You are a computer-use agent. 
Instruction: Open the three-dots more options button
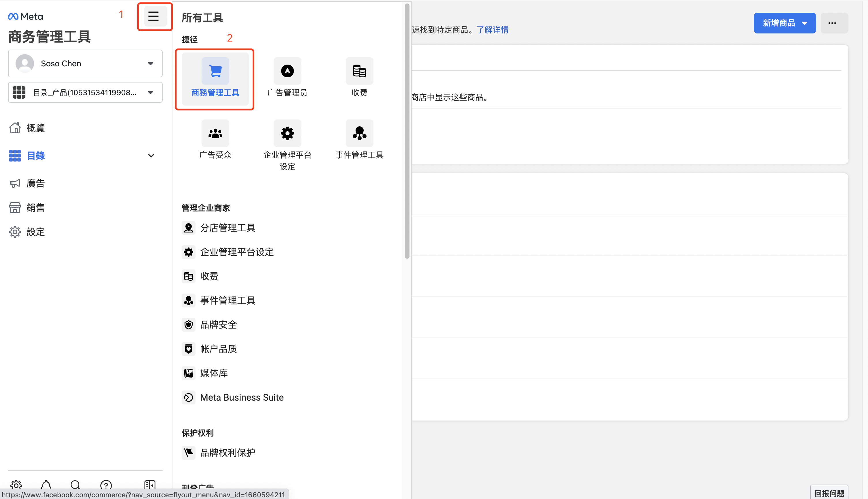point(834,23)
